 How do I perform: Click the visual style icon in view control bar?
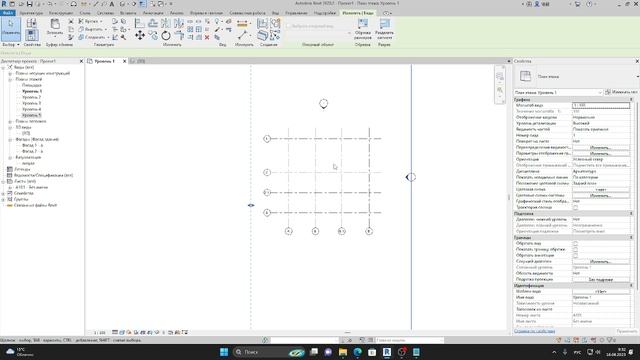click(x=122, y=332)
